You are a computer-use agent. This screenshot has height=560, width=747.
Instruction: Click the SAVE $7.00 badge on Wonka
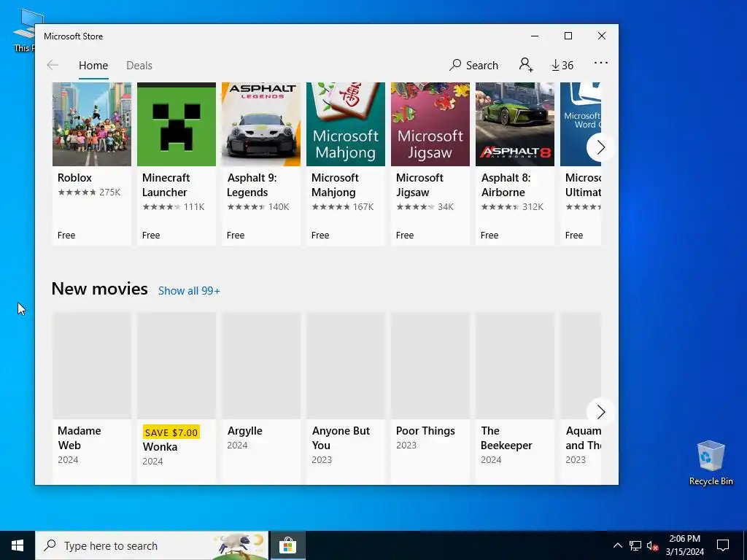[x=171, y=432]
